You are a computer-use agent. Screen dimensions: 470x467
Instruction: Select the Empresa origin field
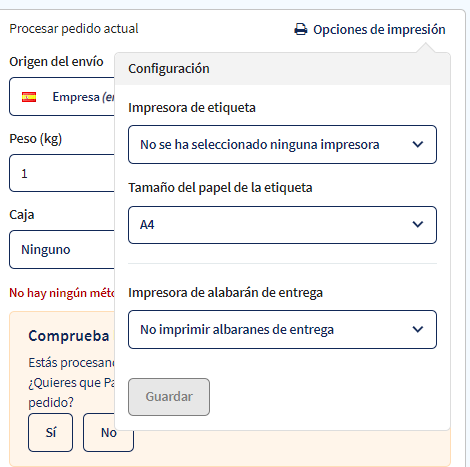[x=62, y=97]
